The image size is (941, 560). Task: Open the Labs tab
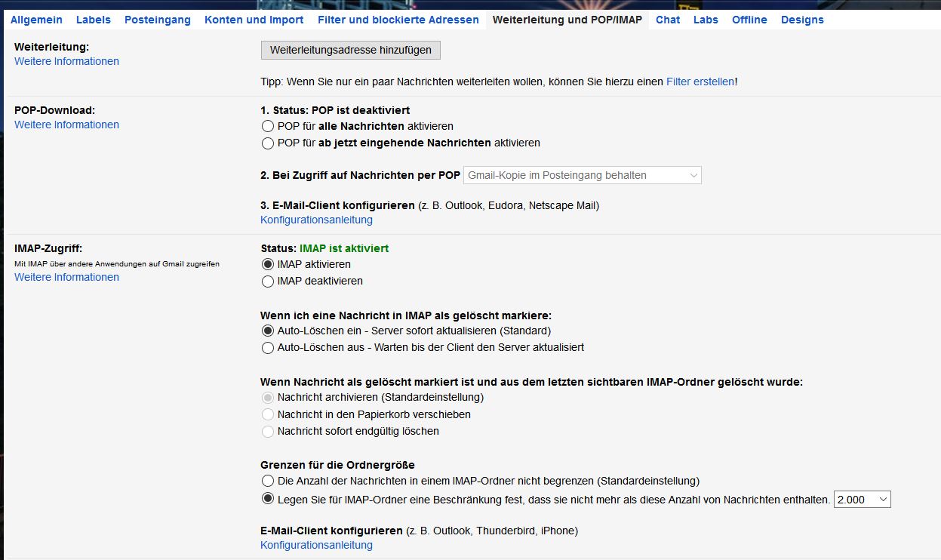(x=706, y=20)
